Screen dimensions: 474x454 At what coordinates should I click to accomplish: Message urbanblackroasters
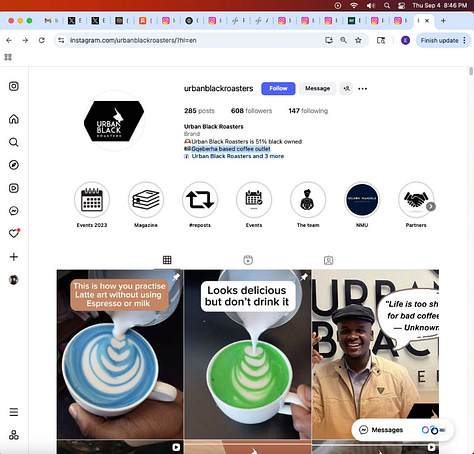click(317, 89)
